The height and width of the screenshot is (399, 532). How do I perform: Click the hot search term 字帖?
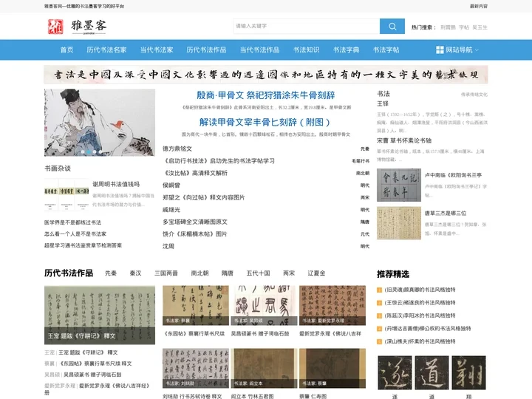click(464, 27)
